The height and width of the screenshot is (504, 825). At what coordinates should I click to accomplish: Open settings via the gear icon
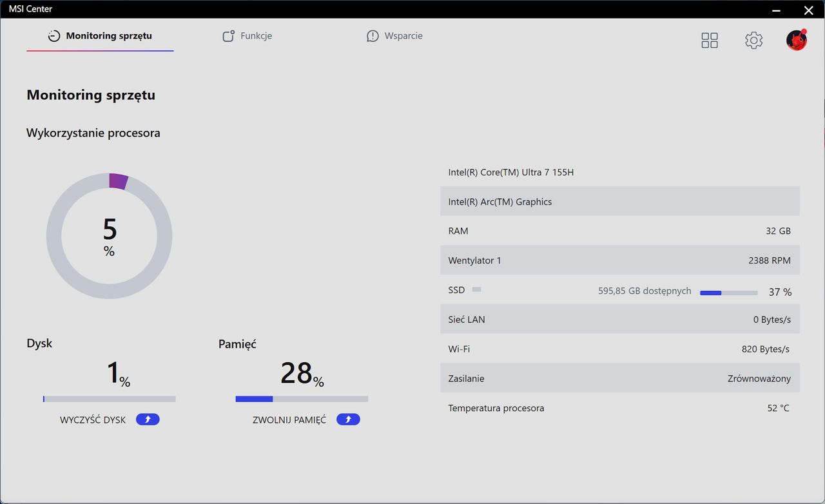coord(753,41)
